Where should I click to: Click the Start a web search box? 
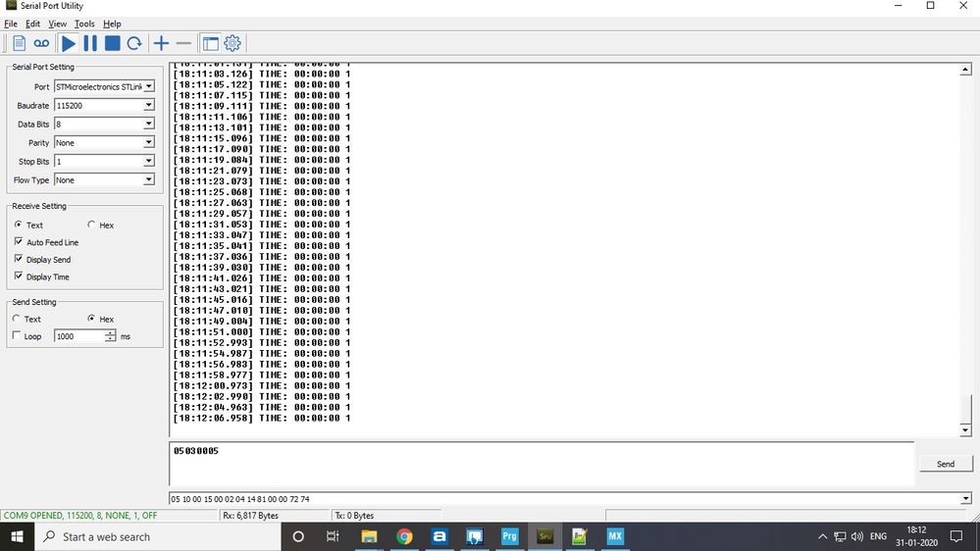pyautogui.click(x=158, y=536)
